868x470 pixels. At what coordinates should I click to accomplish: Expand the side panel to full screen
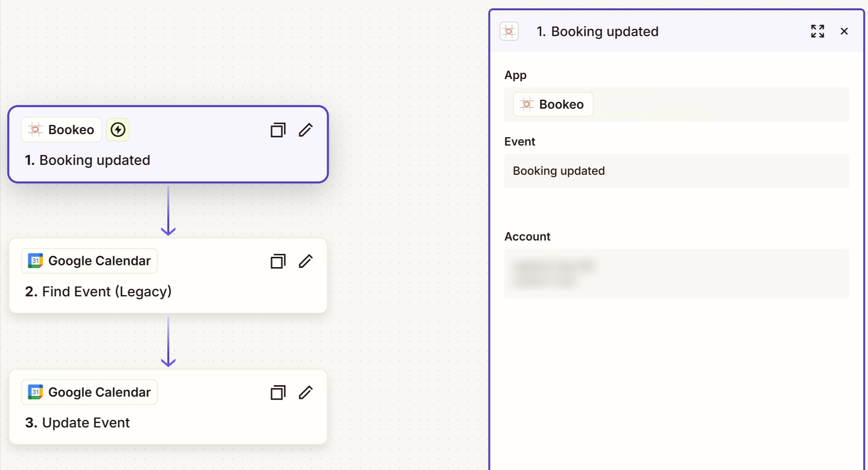click(817, 31)
